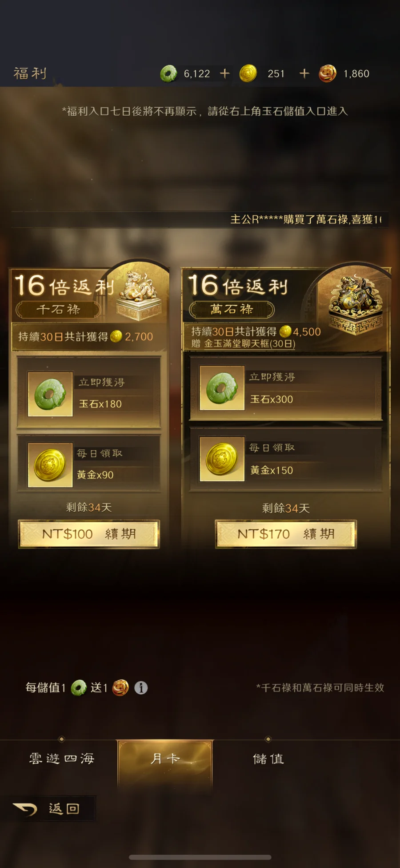Tap the 黃金x90 daily gold icon
Viewport: 400px width, 868px height.
[50, 465]
